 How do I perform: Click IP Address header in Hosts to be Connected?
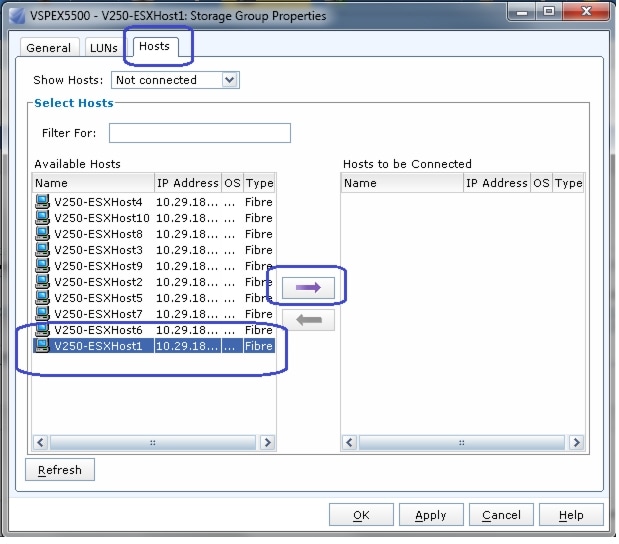pos(497,183)
